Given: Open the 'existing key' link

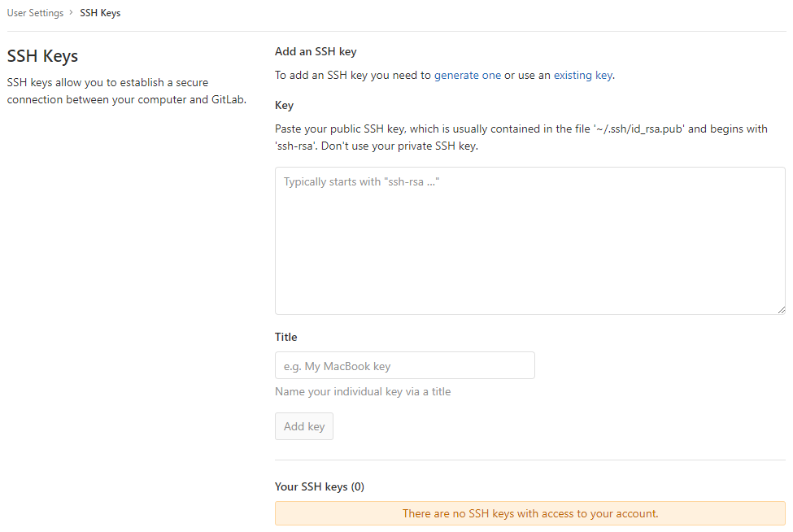Looking at the screenshot, I should (583, 76).
